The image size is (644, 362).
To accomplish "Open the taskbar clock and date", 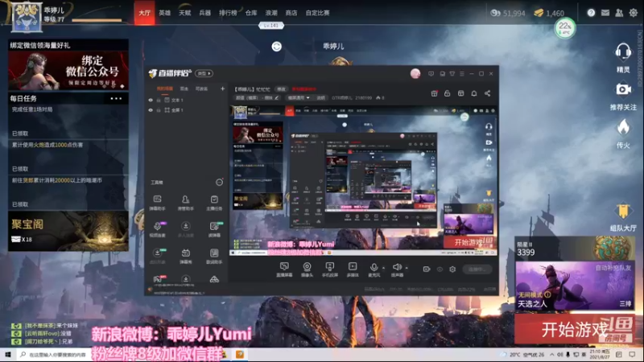I will click(x=600, y=354).
